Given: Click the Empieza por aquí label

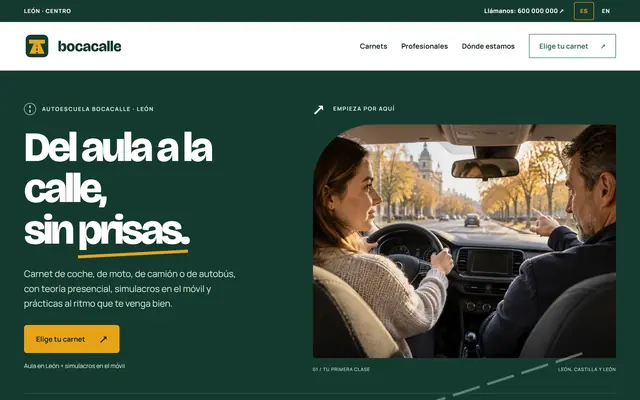Looking at the screenshot, I should point(364,109).
